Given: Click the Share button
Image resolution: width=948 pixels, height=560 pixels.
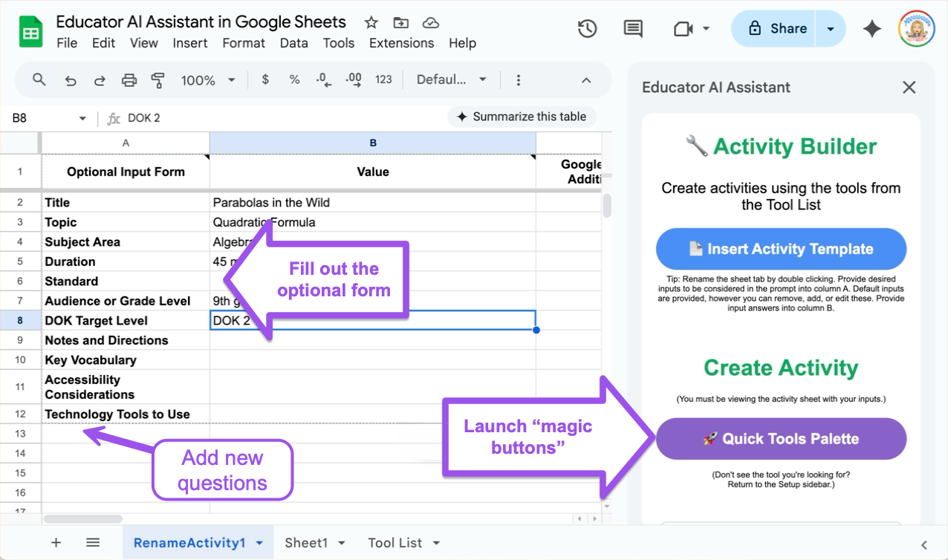Looking at the screenshot, I should (773, 29).
